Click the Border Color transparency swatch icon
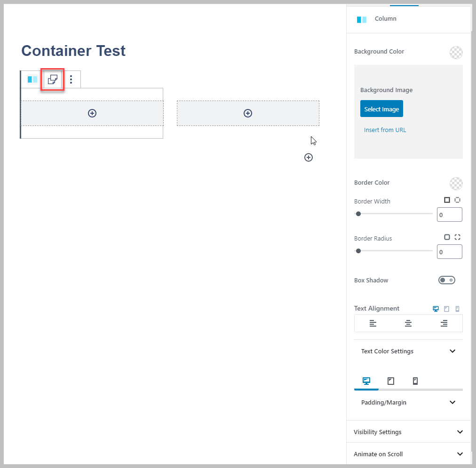 pos(456,183)
